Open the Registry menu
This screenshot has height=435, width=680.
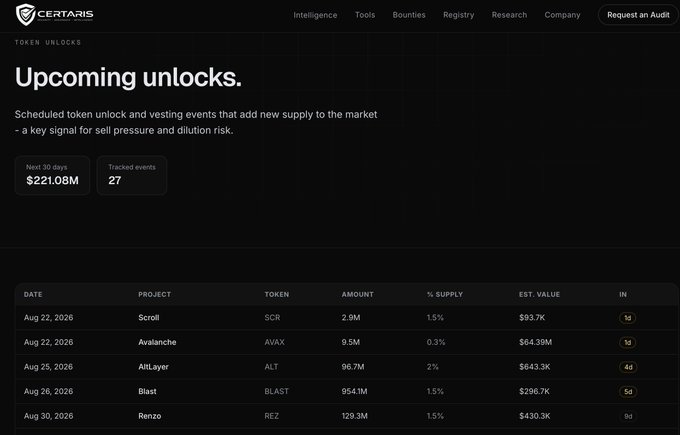(458, 15)
